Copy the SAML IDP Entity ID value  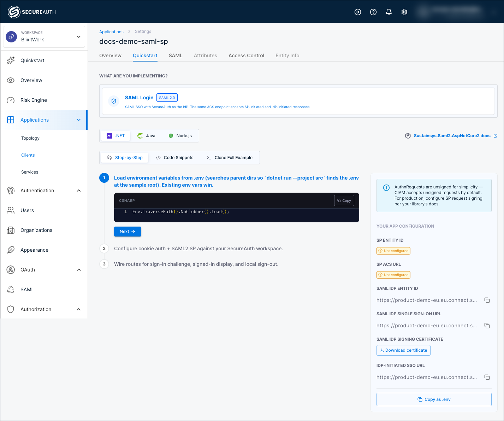pyautogui.click(x=487, y=300)
